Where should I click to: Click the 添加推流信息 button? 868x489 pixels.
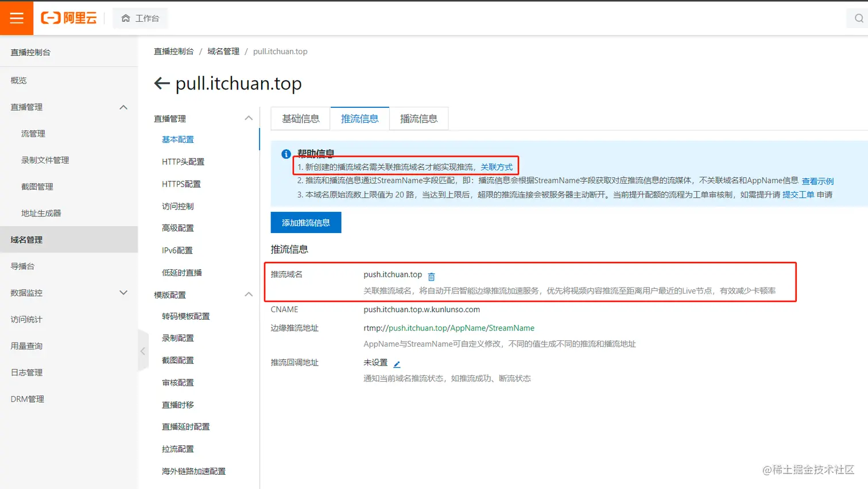305,223
